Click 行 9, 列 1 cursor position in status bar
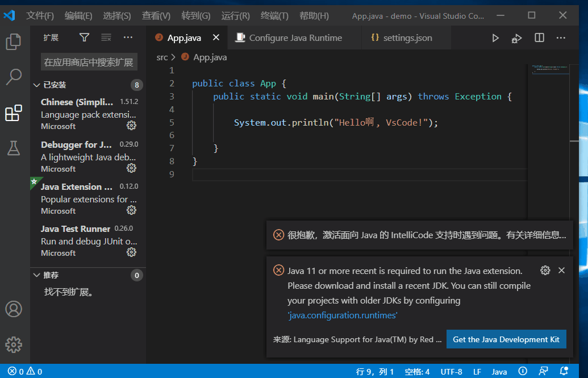The height and width of the screenshot is (378, 588). [374, 372]
